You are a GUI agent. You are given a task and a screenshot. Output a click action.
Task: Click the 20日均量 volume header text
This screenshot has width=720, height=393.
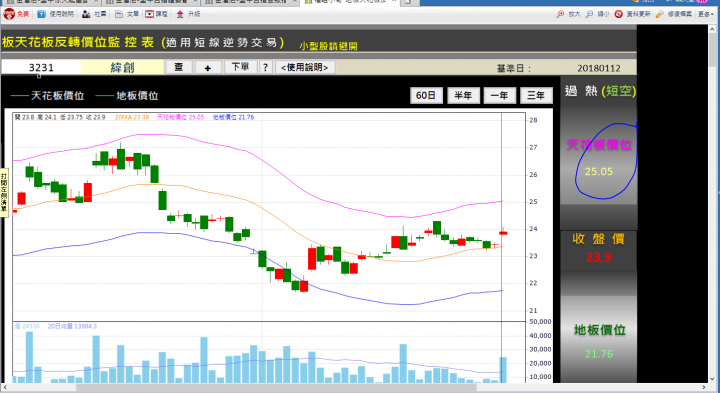[x=72, y=326]
